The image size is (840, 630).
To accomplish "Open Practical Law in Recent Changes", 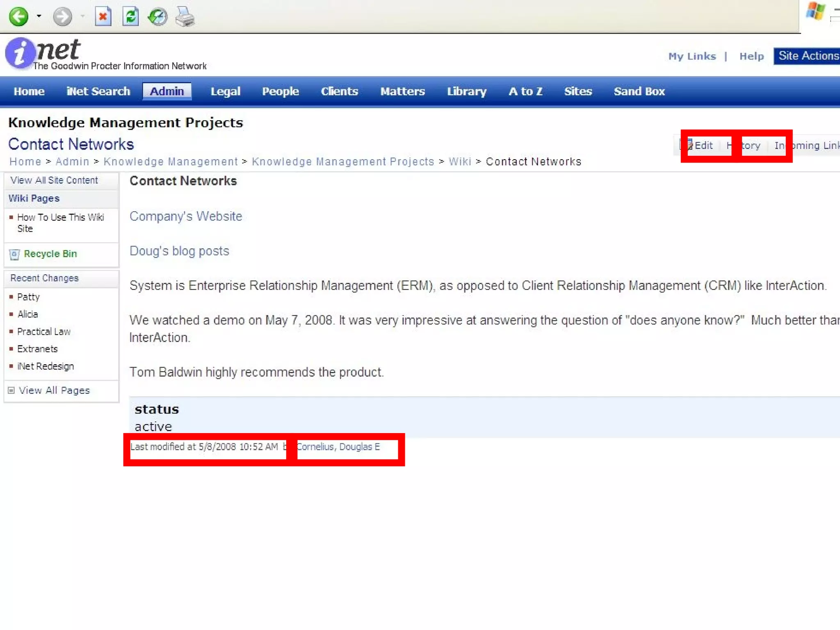I will tap(44, 331).
